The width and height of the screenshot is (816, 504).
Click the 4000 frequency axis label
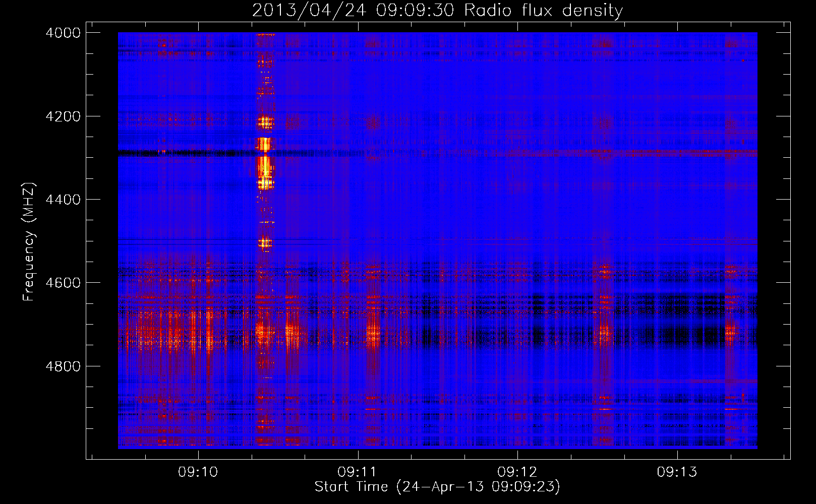click(x=63, y=33)
